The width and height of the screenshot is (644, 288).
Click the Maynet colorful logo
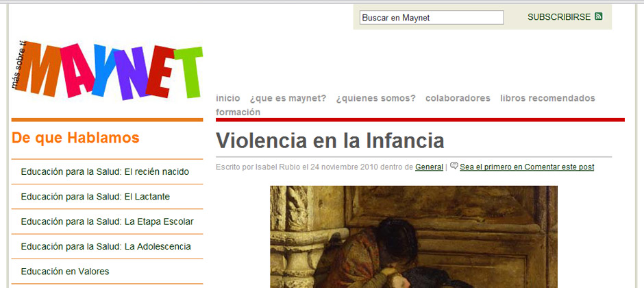click(x=107, y=70)
